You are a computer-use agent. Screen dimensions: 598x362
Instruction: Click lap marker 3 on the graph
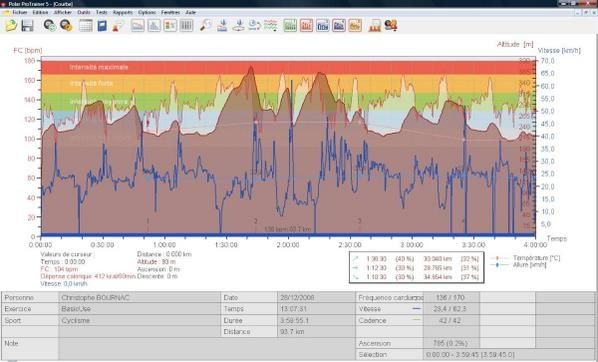point(359,221)
